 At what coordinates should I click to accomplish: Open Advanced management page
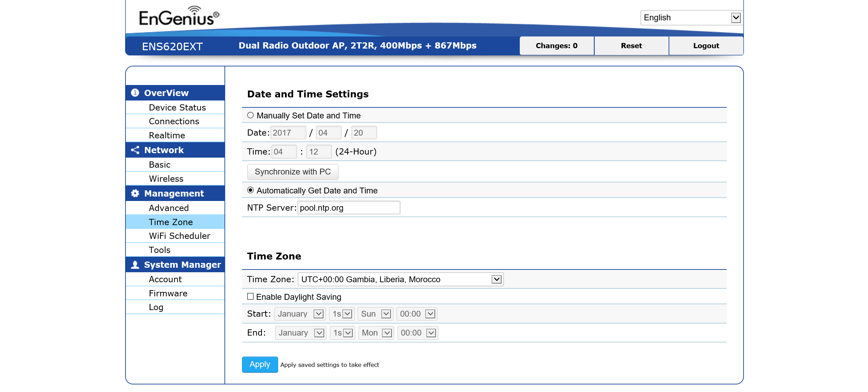[x=175, y=208]
